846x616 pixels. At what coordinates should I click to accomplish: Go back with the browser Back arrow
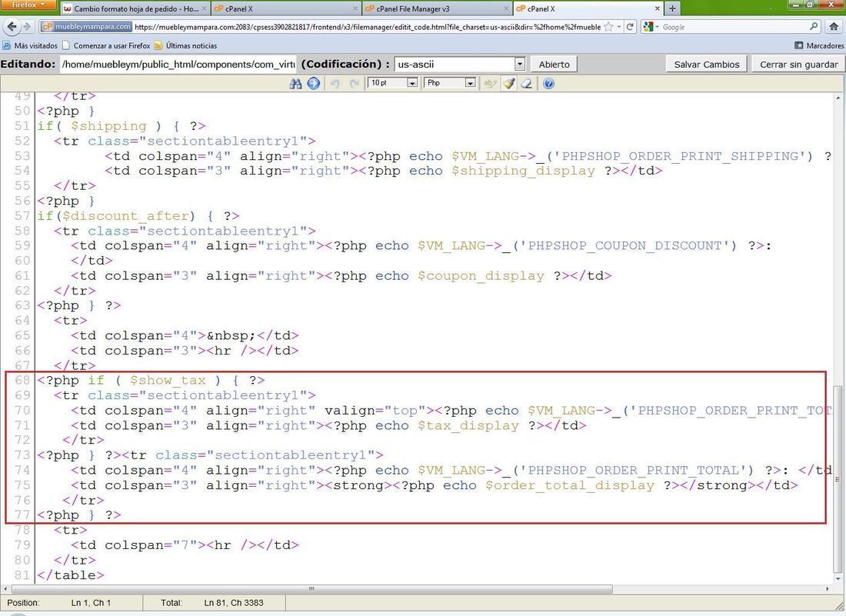(x=12, y=26)
